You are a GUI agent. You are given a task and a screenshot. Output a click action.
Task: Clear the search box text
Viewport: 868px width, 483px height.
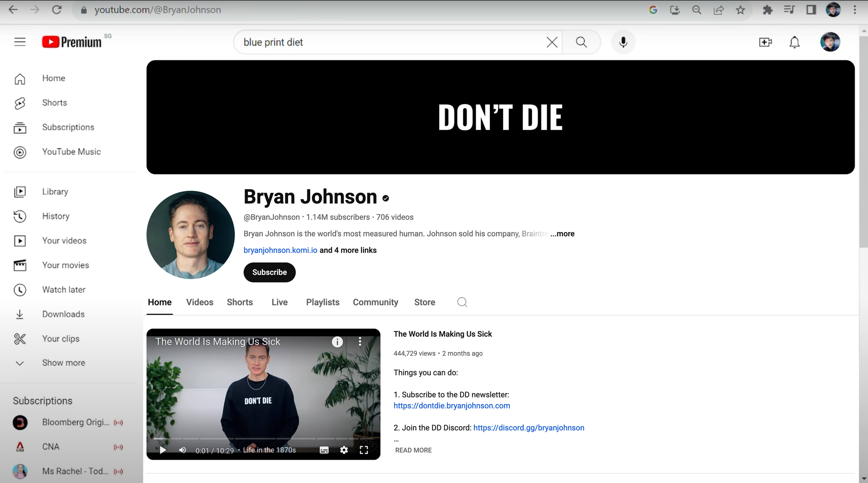click(x=552, y=42)
